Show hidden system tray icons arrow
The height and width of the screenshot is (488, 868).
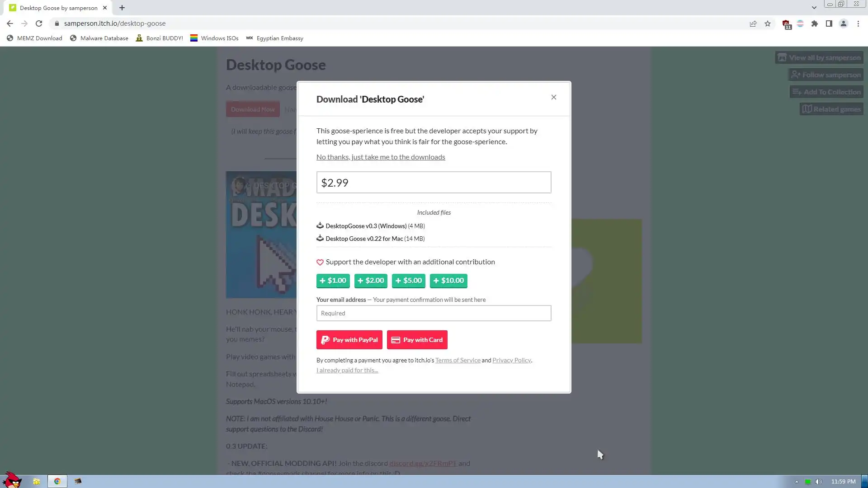tap(797, 482)
